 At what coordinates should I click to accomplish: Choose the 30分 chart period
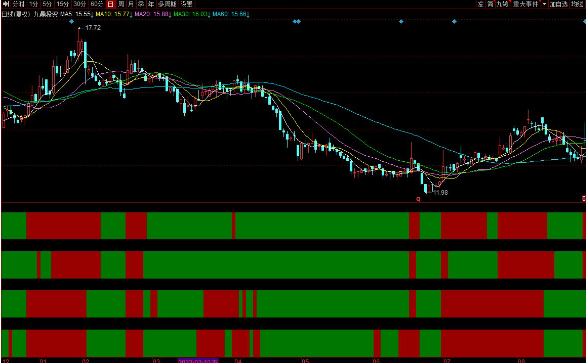tap(80, 4)
